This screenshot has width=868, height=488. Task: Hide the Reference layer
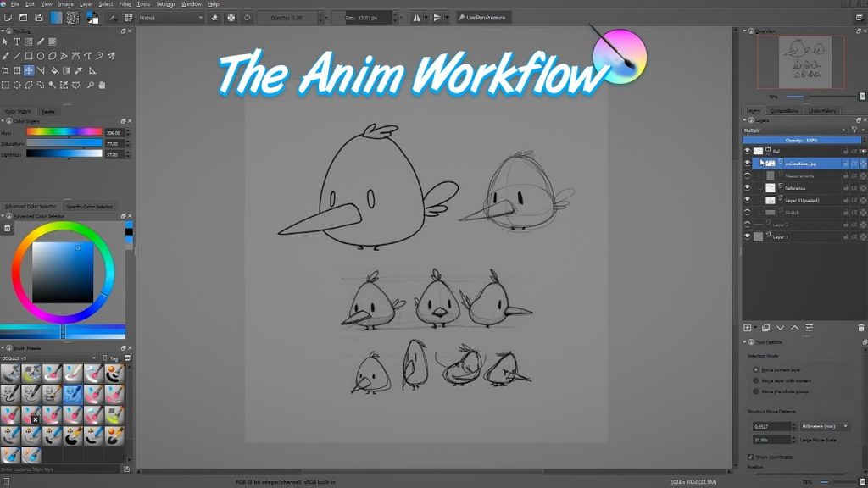[747, 188]
